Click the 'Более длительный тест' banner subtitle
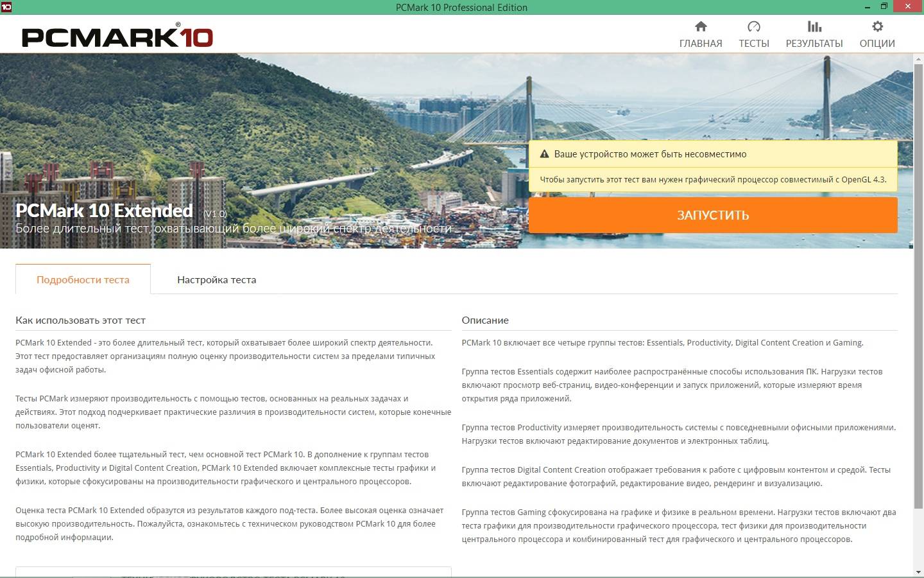Image resolution: width=924 pixels, height=578 pixels. click(234, 228)
